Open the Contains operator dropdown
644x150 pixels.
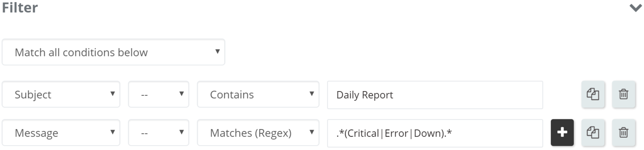258,94
